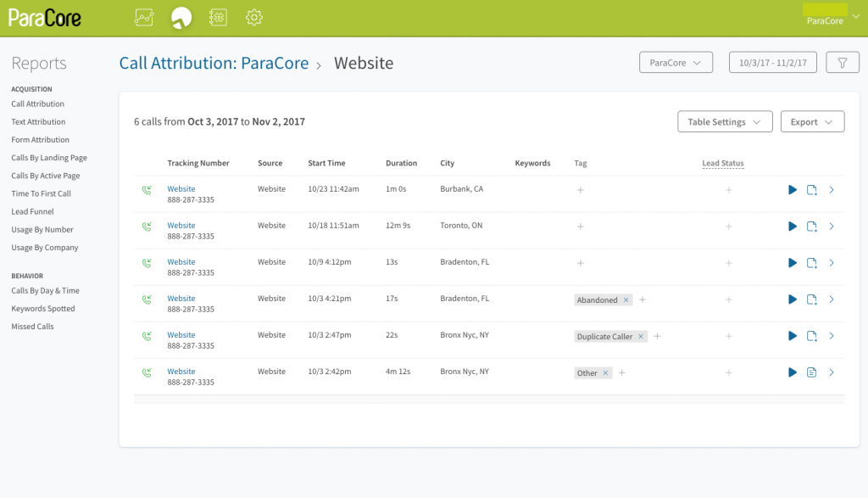Expand the Table Settings dropdown
868x498 pixels.
click(x=725, y=122)
